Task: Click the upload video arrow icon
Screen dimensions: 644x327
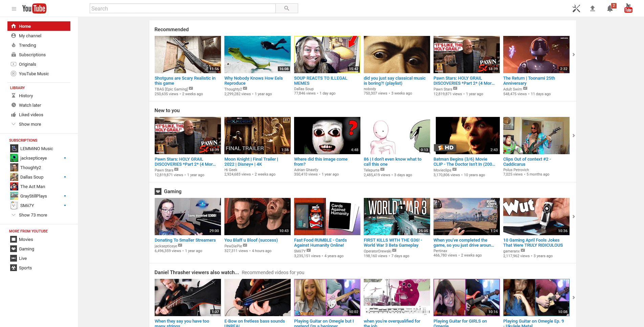Action: coord(593,8)
